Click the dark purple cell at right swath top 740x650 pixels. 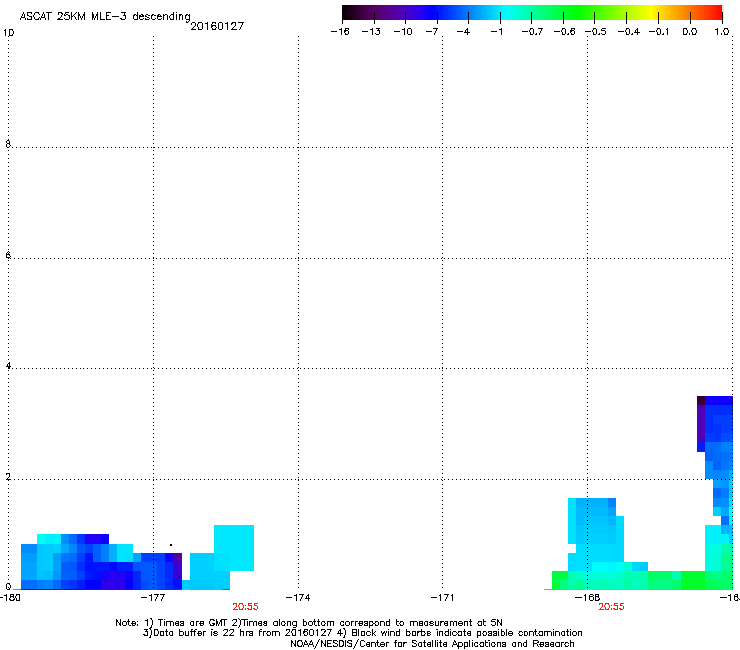tap(701, 400)
